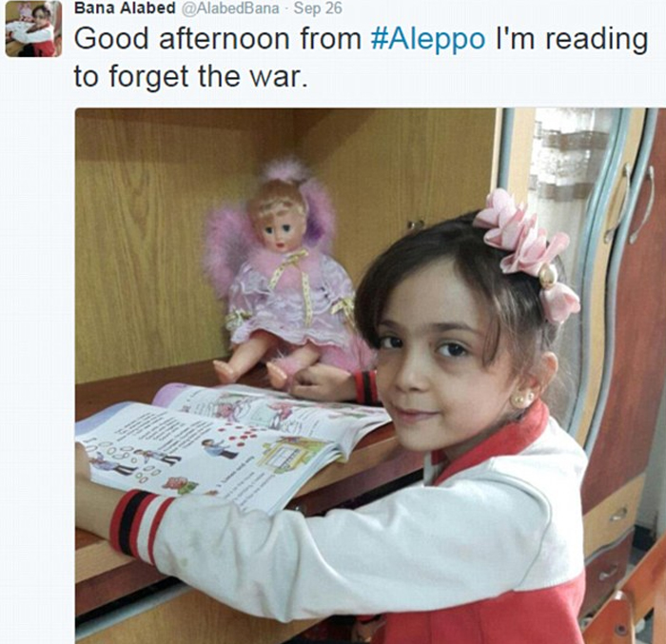Open the Bana Alabed profile avatar
Screen dimensions: 666x644
coord(33,29)
